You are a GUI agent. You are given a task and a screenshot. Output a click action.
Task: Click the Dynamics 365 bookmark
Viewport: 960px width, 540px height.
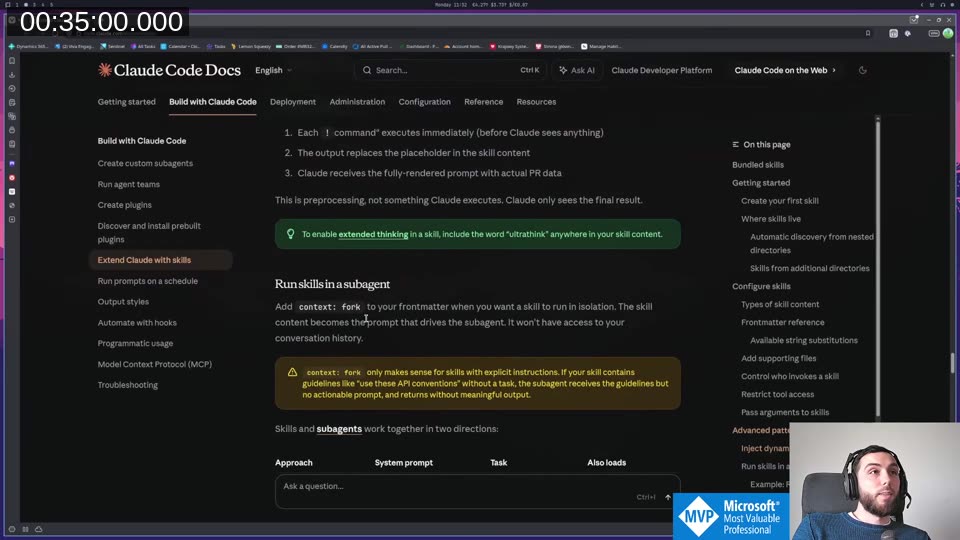pyautogui.click(x=29, y=47)
